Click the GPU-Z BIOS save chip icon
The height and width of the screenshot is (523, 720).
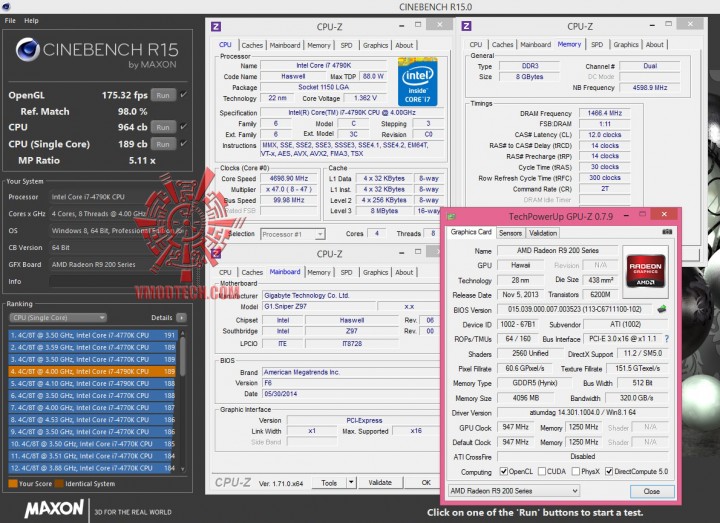(x=662, y=309)
